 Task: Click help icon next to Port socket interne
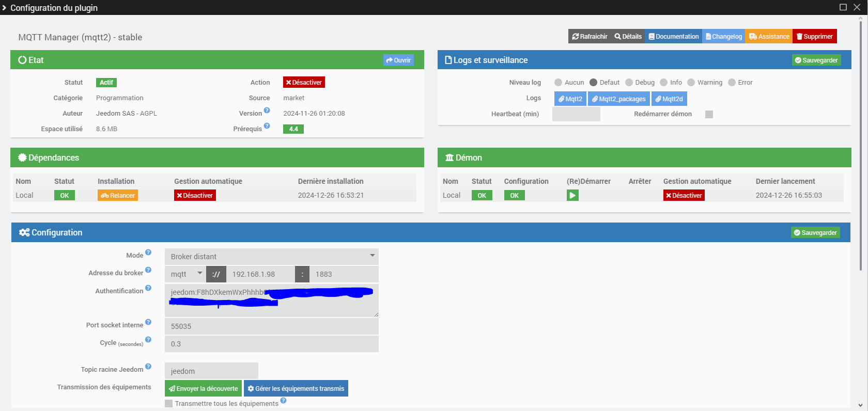pos(148,322)
